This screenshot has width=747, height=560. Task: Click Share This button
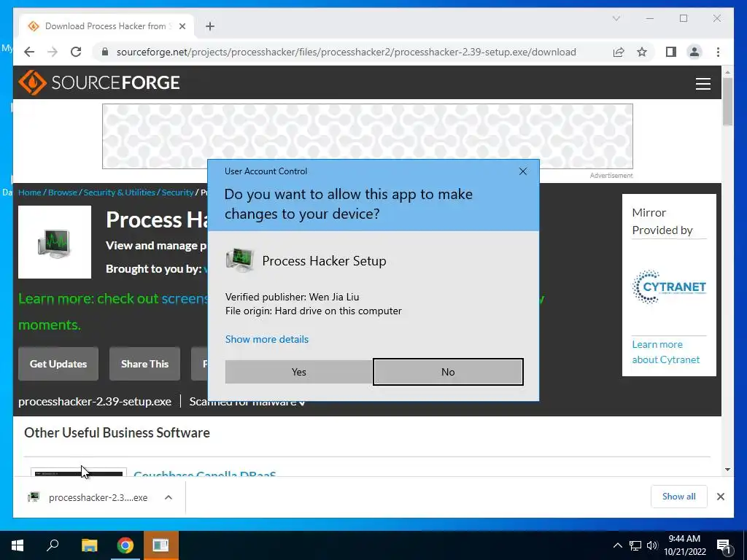pyautogui.click(x=145, y=364)
